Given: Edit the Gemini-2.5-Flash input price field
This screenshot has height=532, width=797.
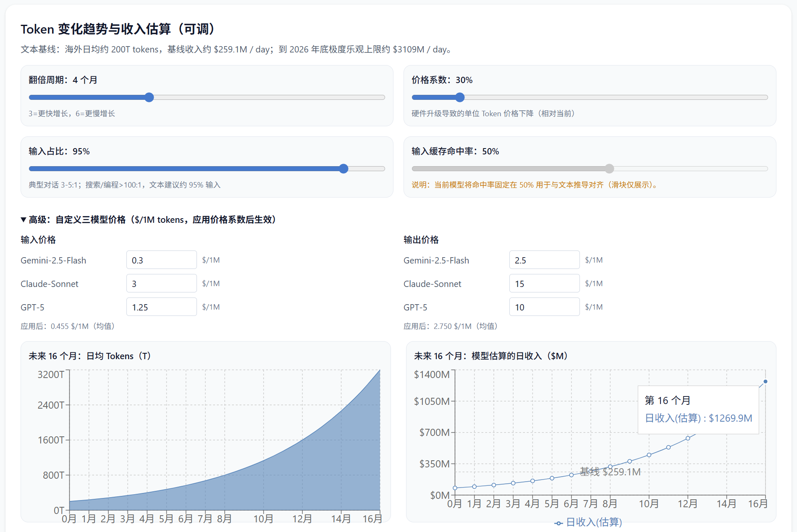Looking at the screenshot, I should tap(161, 260).
